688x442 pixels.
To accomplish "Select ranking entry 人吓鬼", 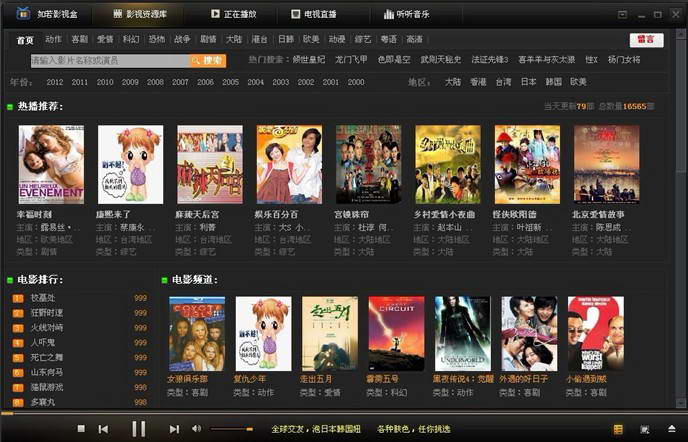I will pyautogui.click(x=43, y=343).
